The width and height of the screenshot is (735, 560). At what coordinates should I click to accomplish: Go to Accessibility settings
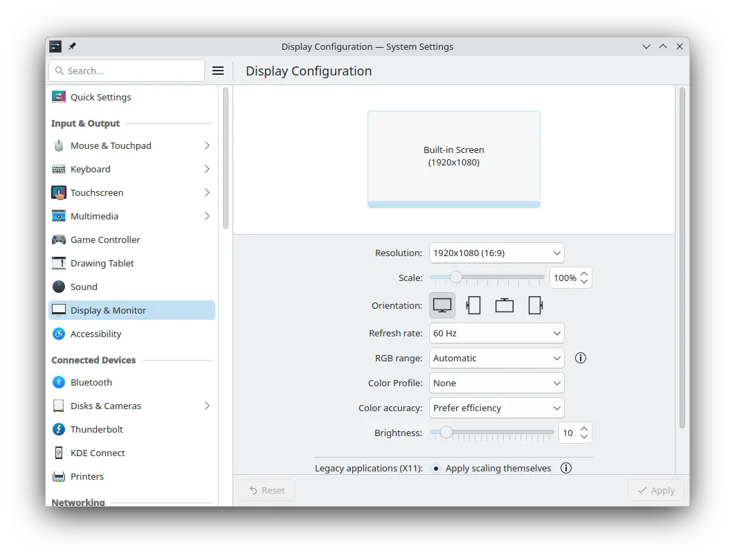(96, 334)
